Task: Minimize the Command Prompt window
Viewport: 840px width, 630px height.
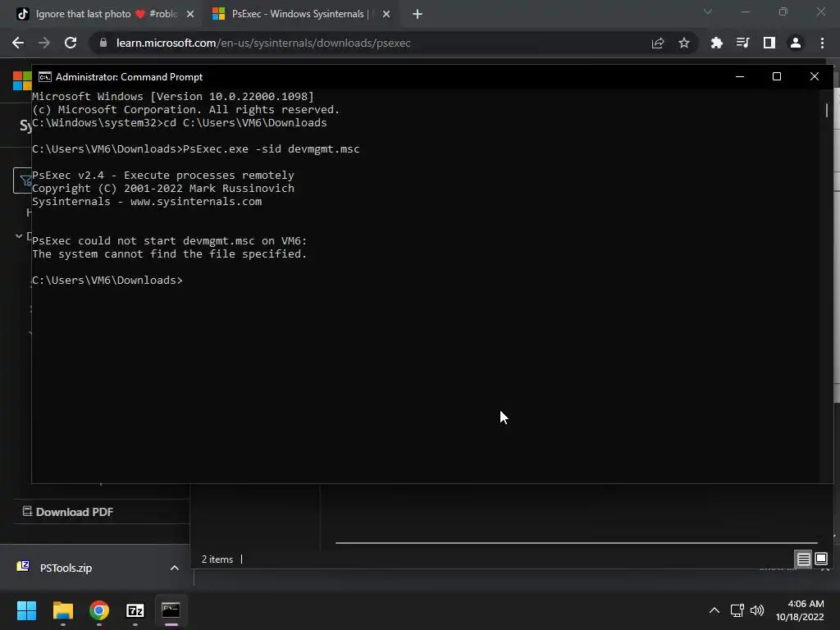Action: click(740, 76)
